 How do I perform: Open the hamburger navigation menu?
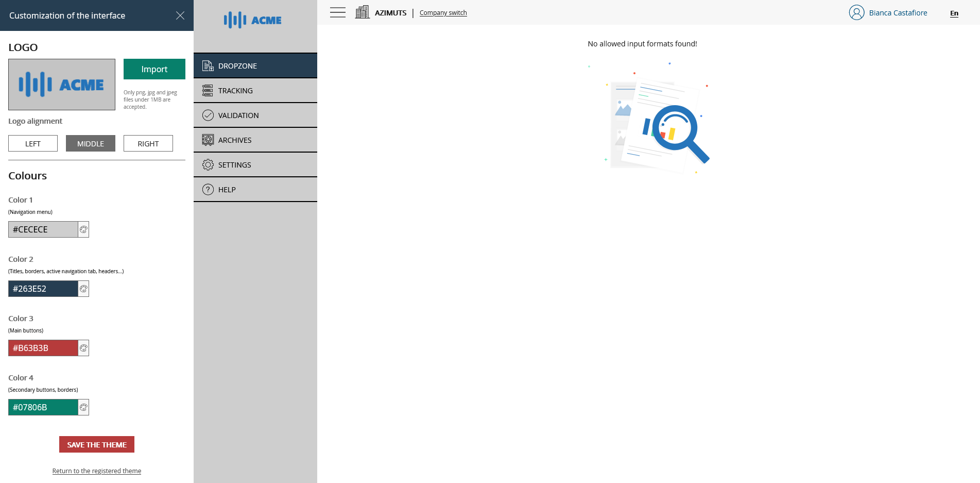tap(337, 12)
